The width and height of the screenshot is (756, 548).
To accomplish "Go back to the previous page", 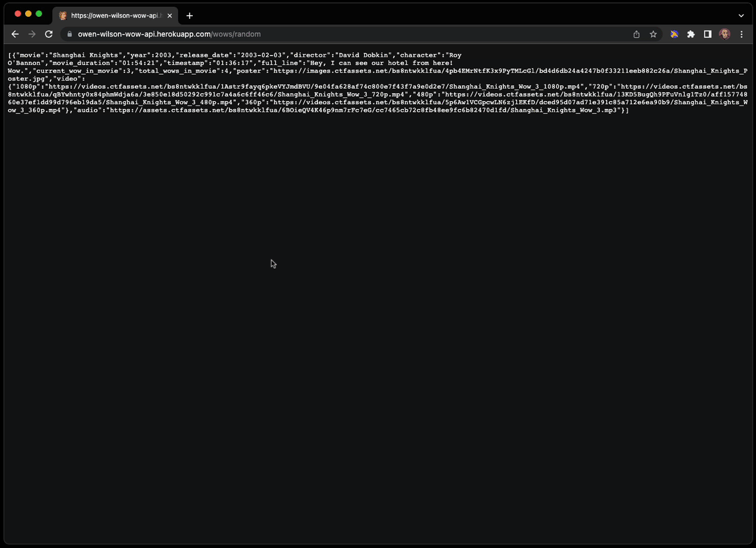I will pos(15,34).
